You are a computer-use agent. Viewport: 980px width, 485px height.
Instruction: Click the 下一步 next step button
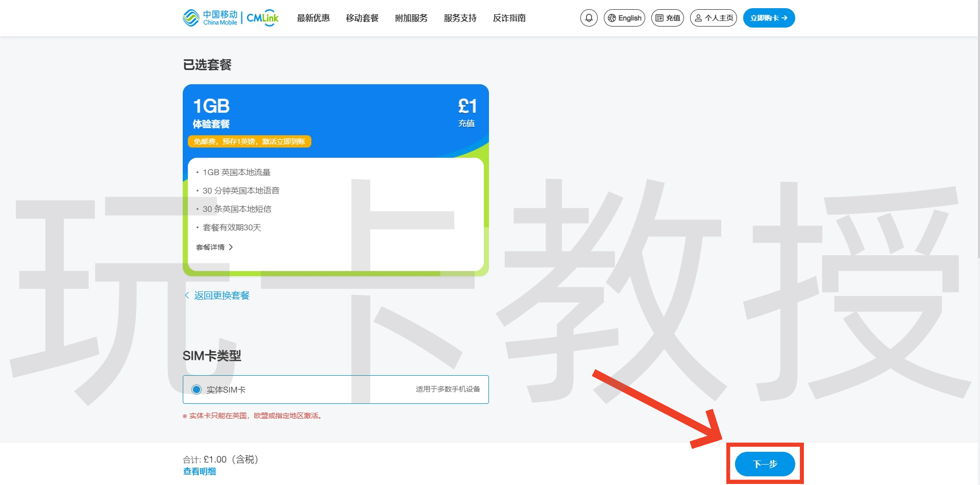tap(765, 464)
